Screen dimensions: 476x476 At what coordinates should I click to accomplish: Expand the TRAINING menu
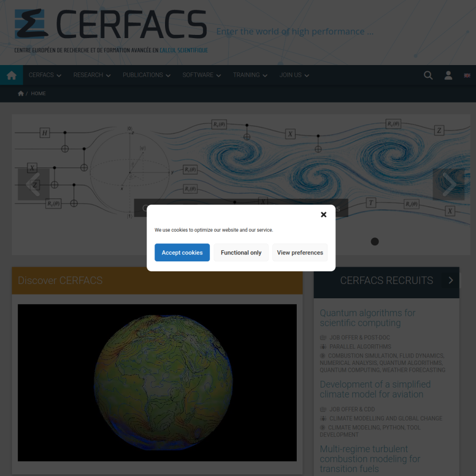(x=250, y=75)
